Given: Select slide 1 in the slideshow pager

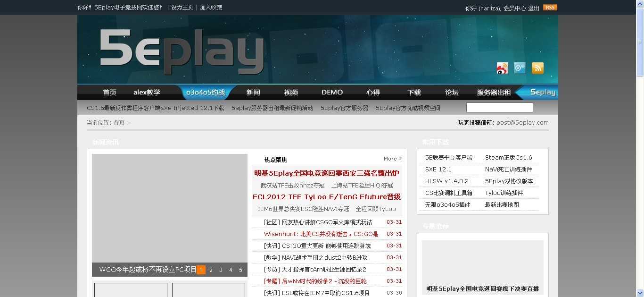Looking at the screenshot, I should coord(201,270).
